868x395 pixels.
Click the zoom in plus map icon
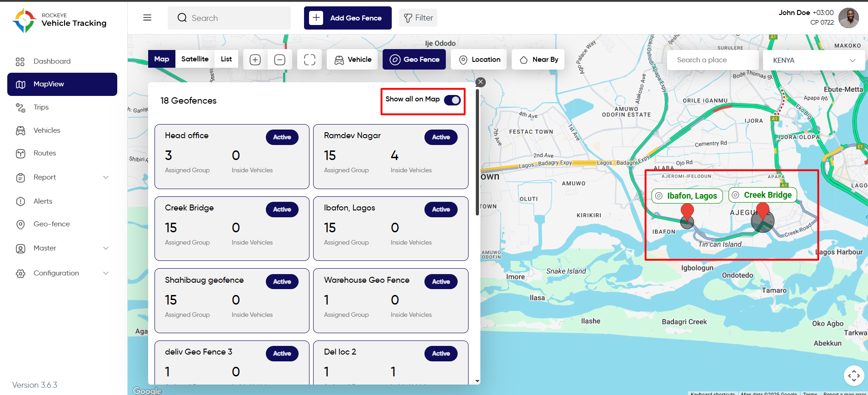coord(255,60)
